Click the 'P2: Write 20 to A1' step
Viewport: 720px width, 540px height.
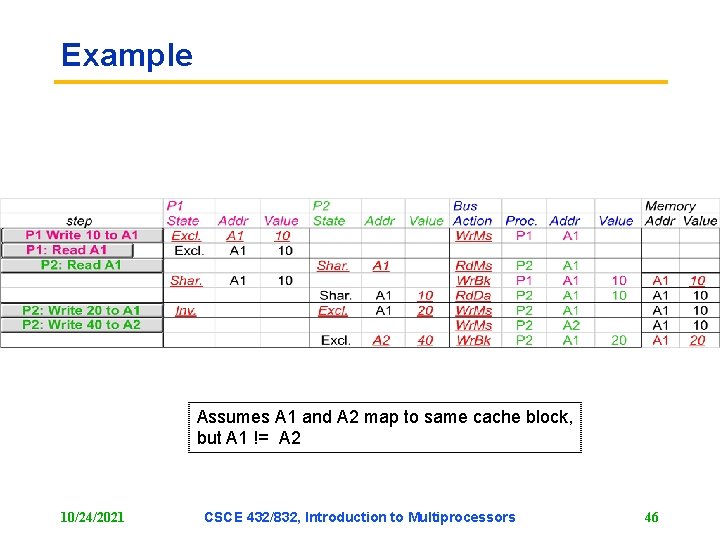pos(82,311)
